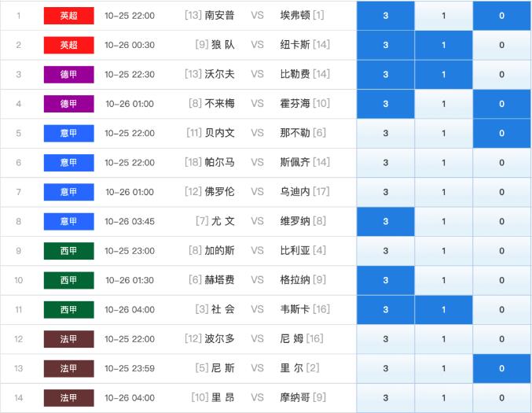
Task: Click the team name 波尔多
Action: (219, 338)
